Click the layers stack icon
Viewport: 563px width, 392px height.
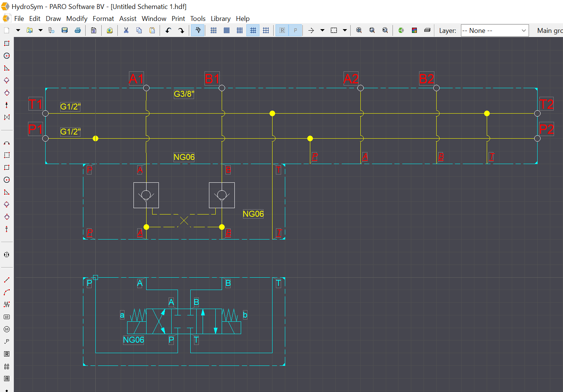pyautogui.click(x=427, y=30)
